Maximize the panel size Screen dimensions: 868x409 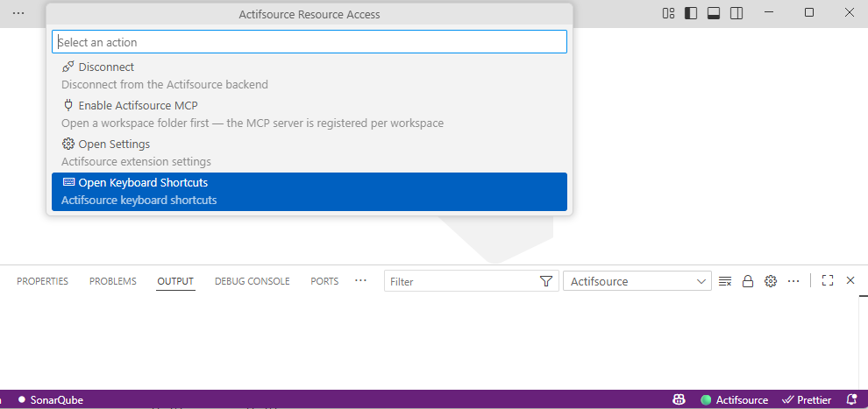[828, 281]
